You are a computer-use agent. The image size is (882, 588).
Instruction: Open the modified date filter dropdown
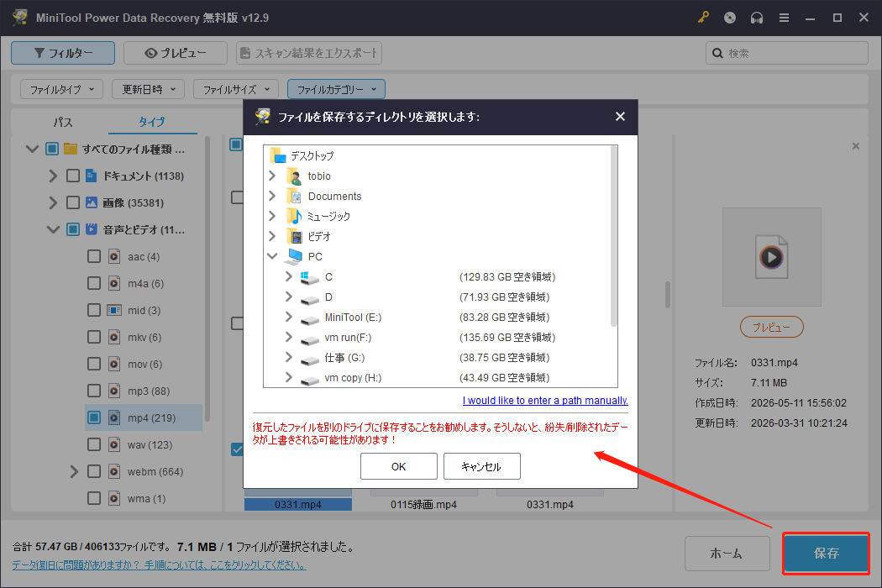pos(149,89)
